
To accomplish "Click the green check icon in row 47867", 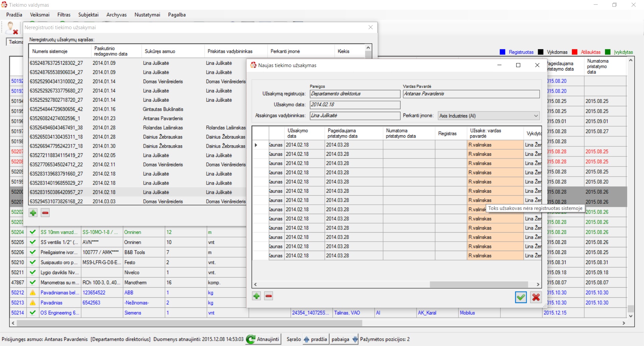I will click(33, 283).
